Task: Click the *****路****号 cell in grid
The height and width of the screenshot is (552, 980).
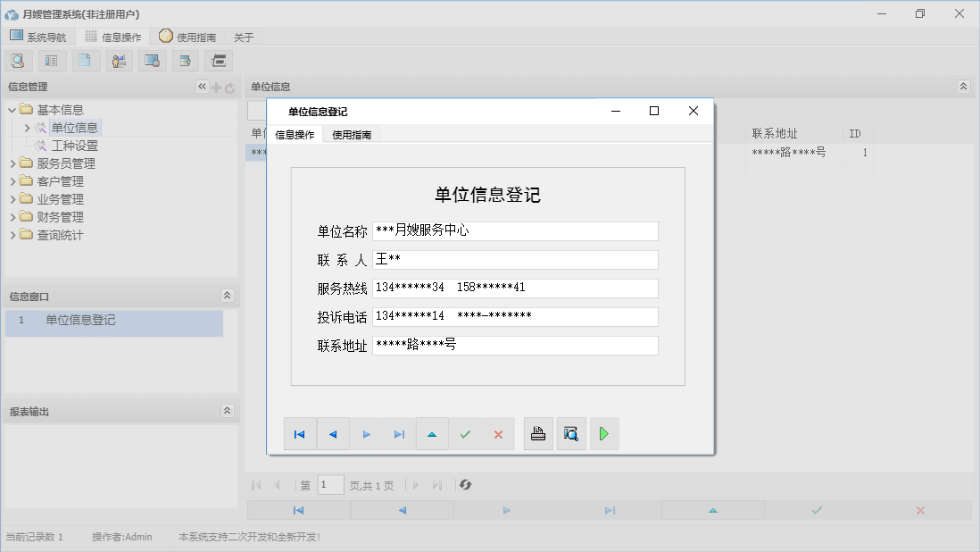Action: pyautogui.click(x=793, y=153)
